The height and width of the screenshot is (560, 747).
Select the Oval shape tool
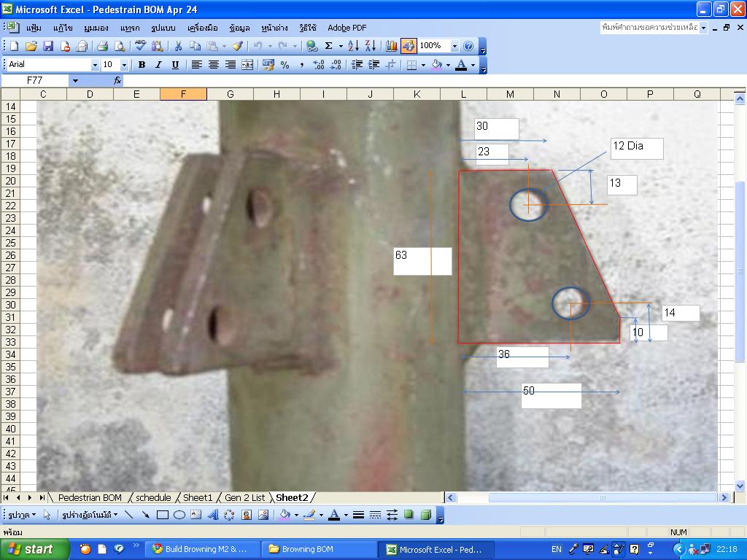click(179, 515)
